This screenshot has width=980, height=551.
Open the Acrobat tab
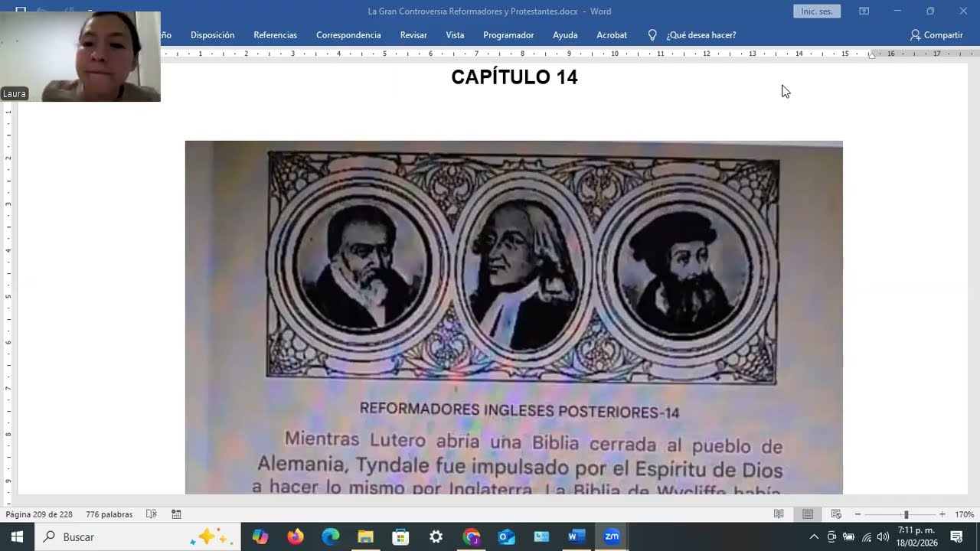click(612, 35)
